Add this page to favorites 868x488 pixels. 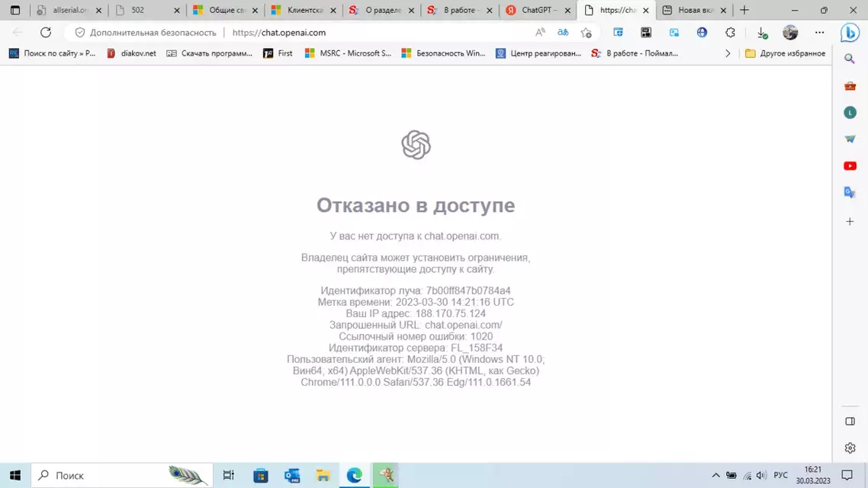pos(587,33)
